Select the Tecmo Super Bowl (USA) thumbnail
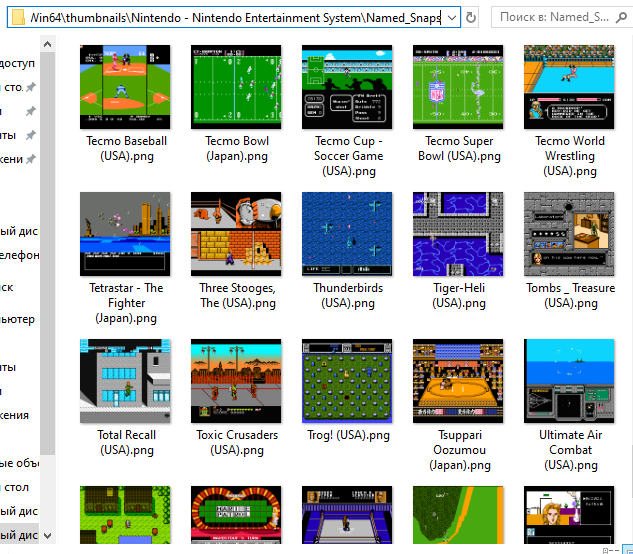The image size is (633, 554). [458, 87]
